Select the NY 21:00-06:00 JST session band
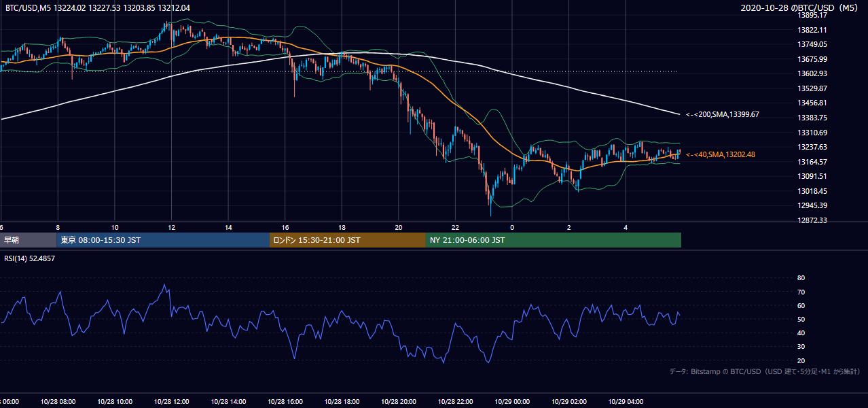868x408 pixels. 554,240
